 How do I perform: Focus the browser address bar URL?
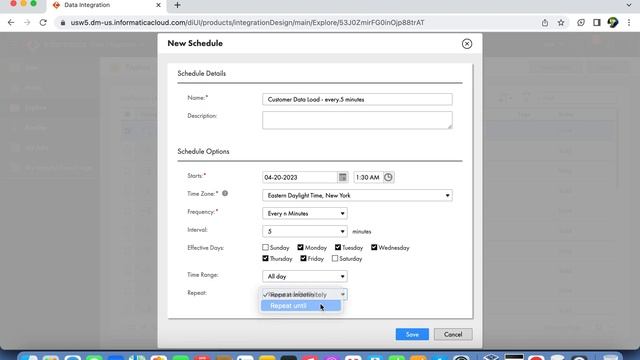click(x=247, y=23)
